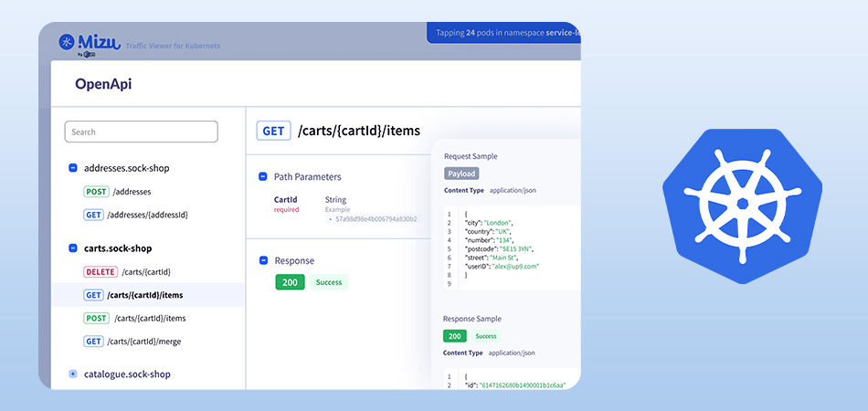The height and width of the screenshot is (411, 868).
Task: Click the CartId parameter name
Action: pyautogui.click(x=287, y=200)
